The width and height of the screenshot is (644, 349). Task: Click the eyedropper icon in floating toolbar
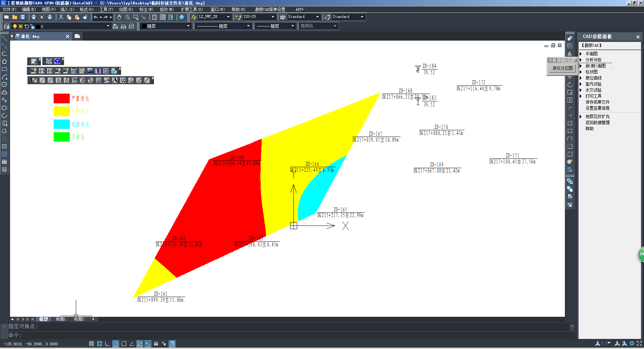pos(114,71)
